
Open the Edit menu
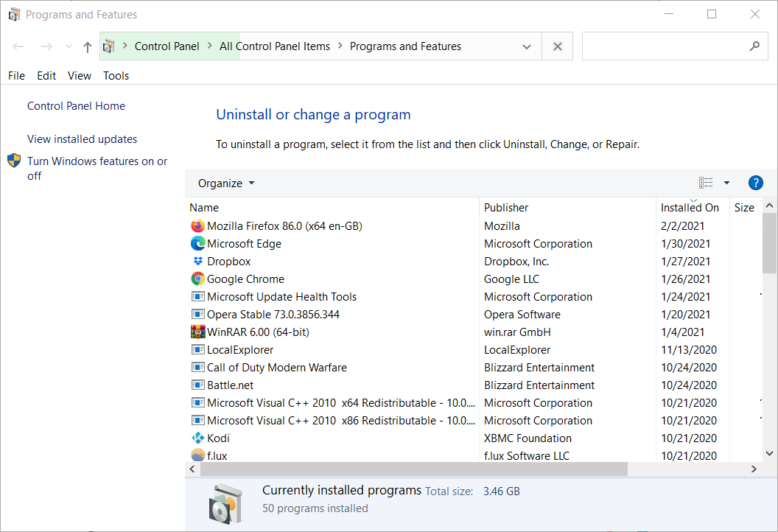(46, 75)
